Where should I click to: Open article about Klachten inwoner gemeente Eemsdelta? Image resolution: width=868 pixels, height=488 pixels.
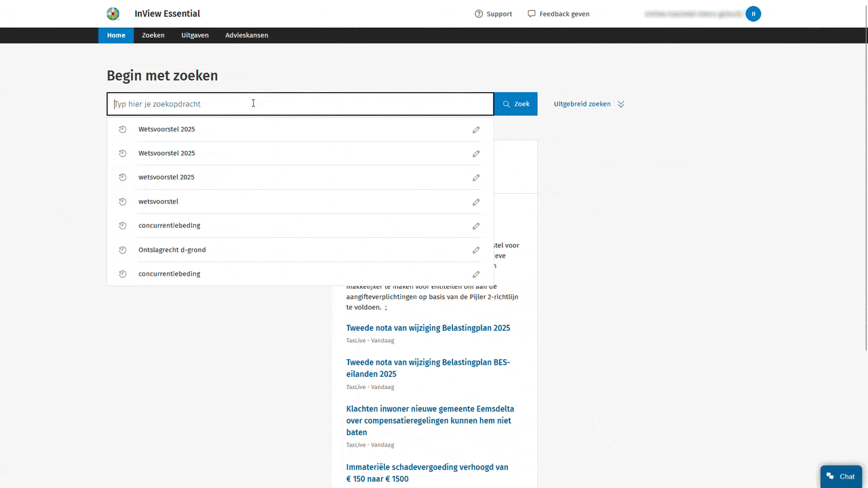tap(430, 420)
